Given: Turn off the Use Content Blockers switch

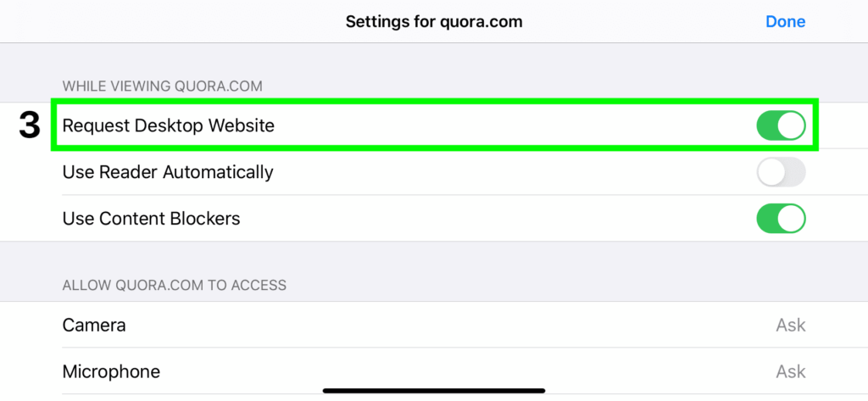Looking at the screenshot, I should pyautogui.click(x=781, y=218).
